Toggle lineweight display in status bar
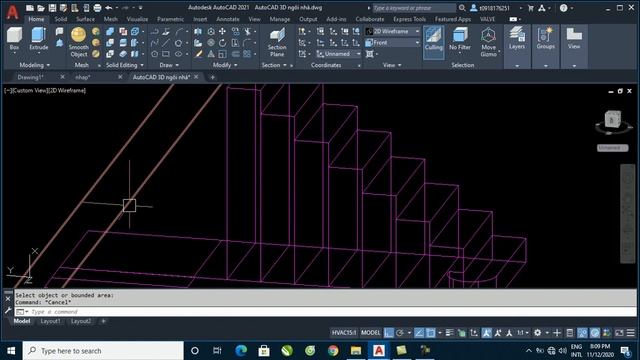 click(x=449, y=333)
